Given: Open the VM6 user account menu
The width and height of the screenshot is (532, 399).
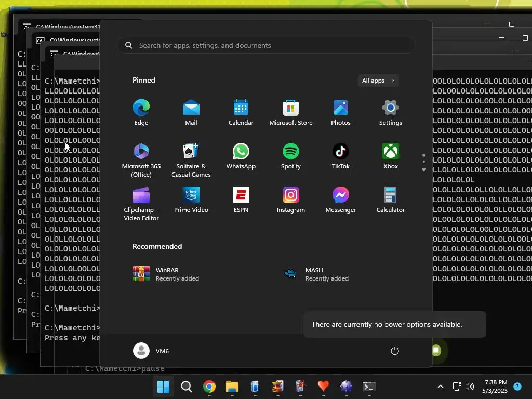Looking at the screenshot, I should coord(151,351).
